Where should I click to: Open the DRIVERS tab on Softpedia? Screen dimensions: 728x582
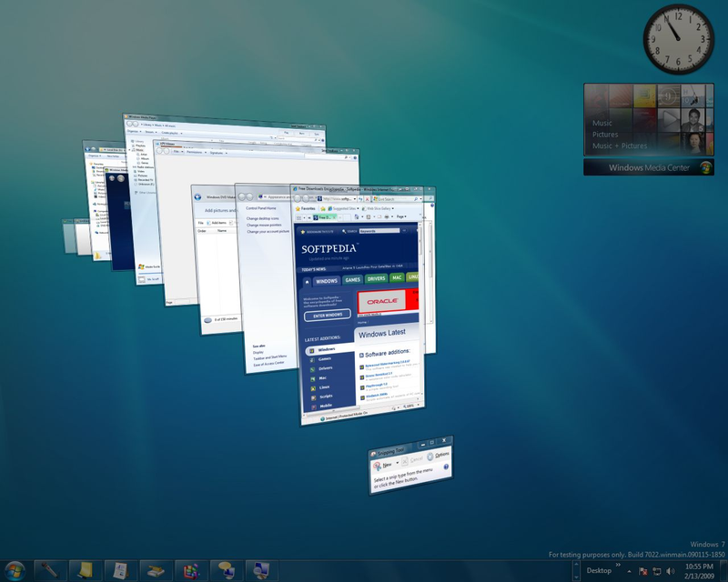[376, 278]
